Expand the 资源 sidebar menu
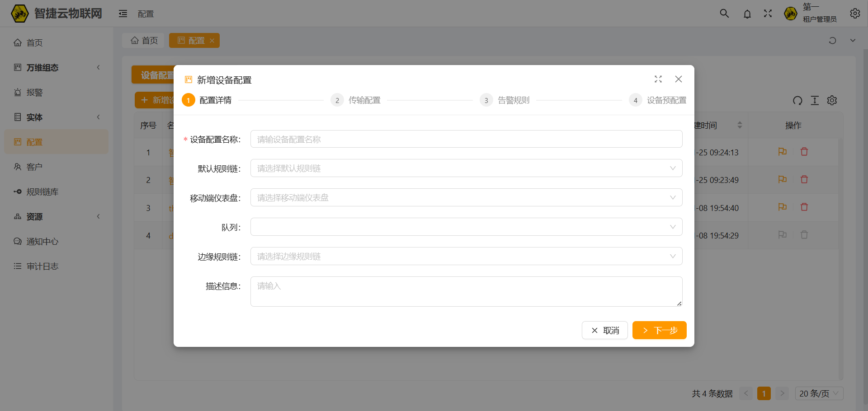This screenshot has height=411, width=868. click(57, 216)
